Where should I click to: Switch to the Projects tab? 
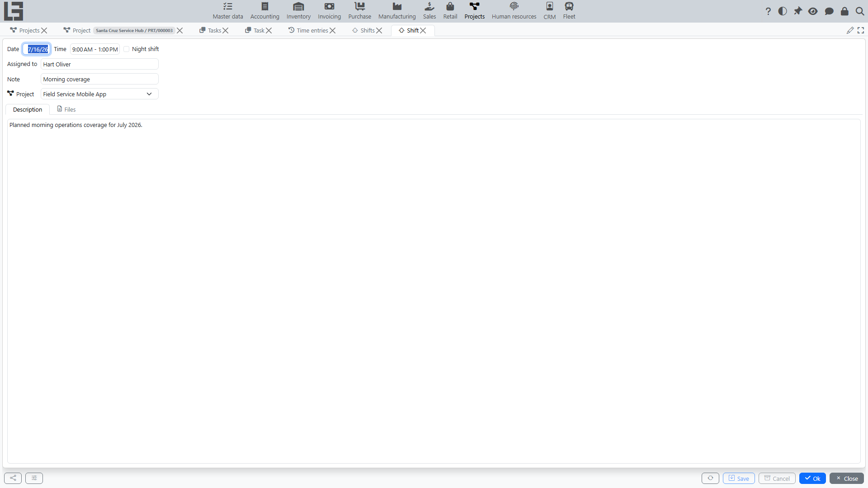25,30
